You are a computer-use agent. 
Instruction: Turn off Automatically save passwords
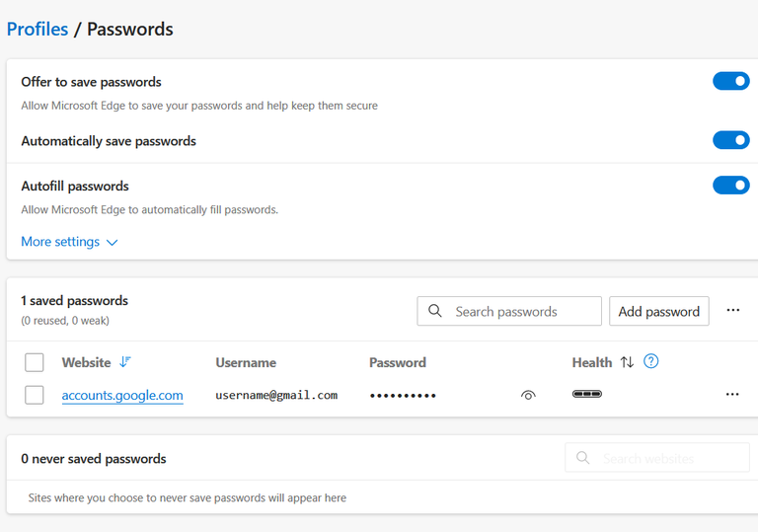coord(730,140)
